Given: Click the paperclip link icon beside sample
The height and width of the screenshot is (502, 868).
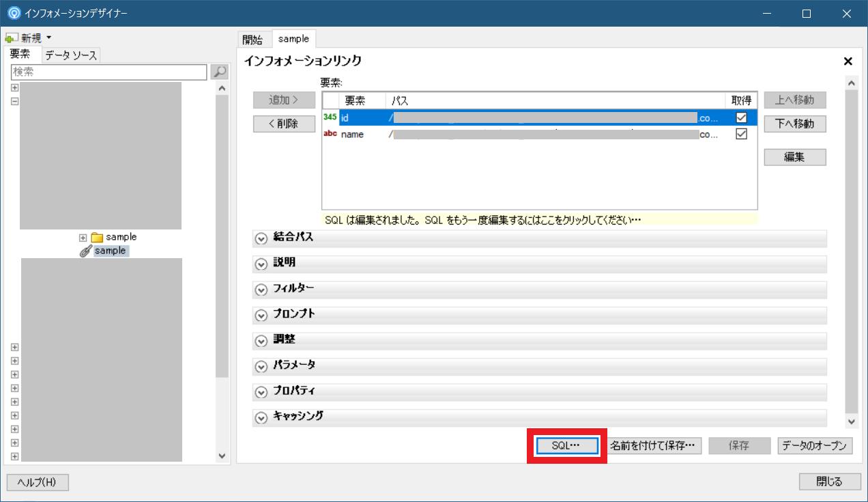Looking at the screenshot, I should click(86, 251).
